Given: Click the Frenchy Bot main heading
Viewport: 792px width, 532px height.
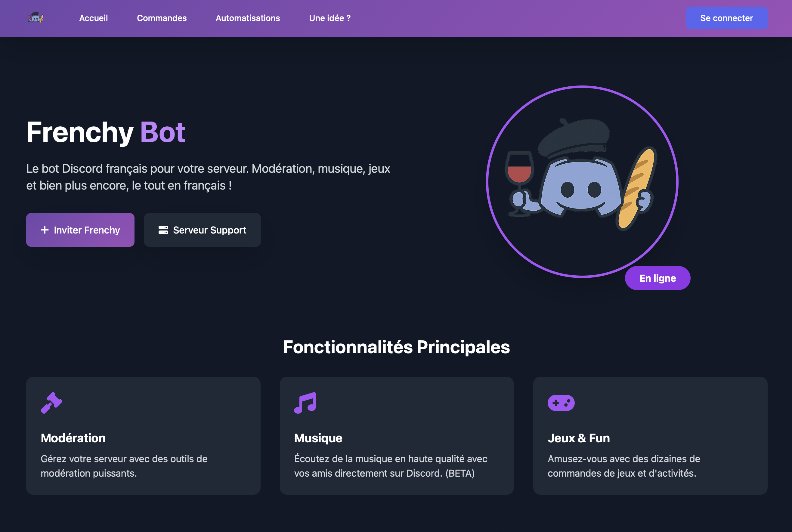Looking at the screenshot, I should [x=106, y=132].
